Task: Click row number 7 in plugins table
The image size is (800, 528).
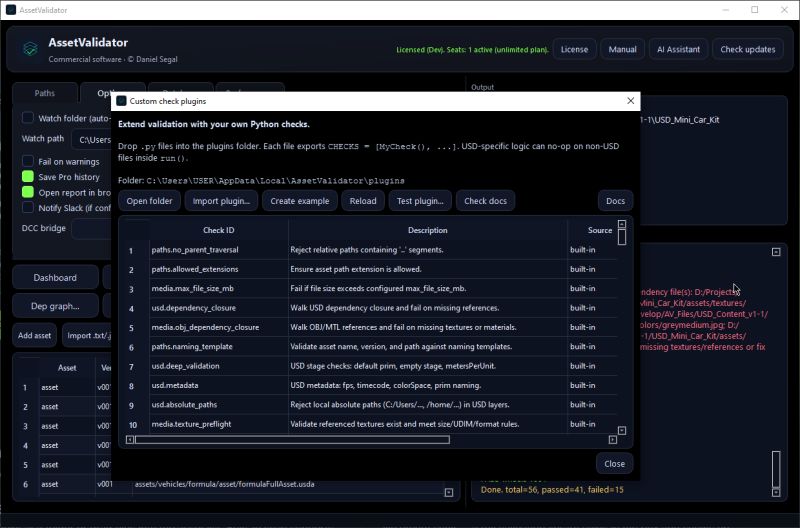Action: click(131, 366)
